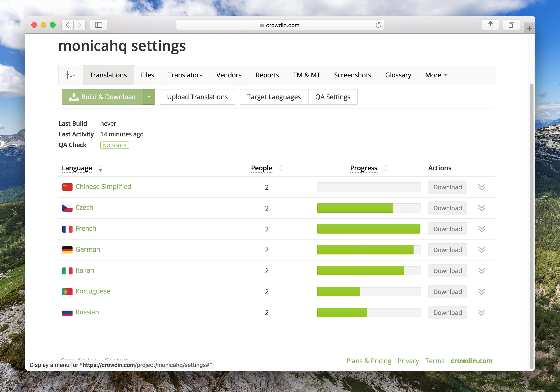Sort the table by Language column
The image size is (560, 392).
[77, 168]
